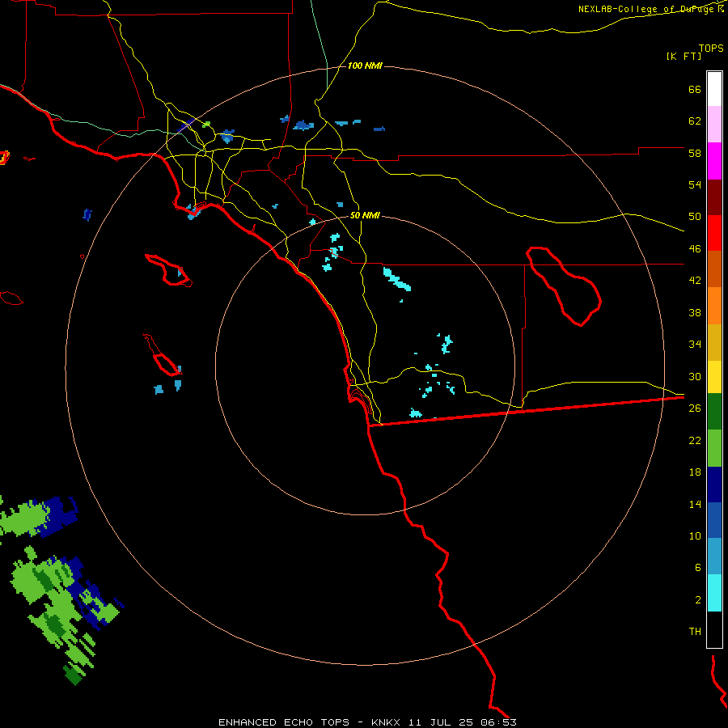728x728 pixels.
Task: Click the Salton Sea outline on the map
Action: click(x=564, y=286)
